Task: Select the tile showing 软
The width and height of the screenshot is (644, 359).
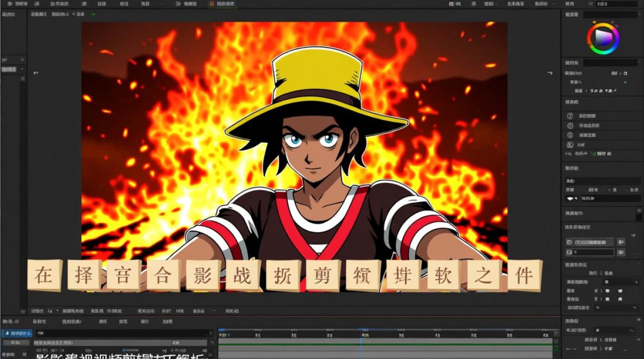Action: [444, 275]
